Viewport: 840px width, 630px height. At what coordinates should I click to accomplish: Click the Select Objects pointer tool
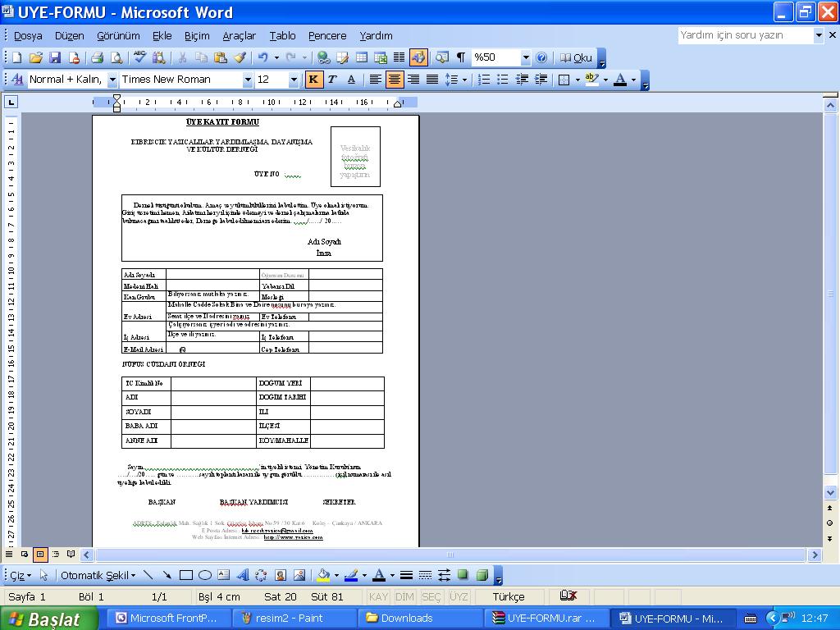43,575
